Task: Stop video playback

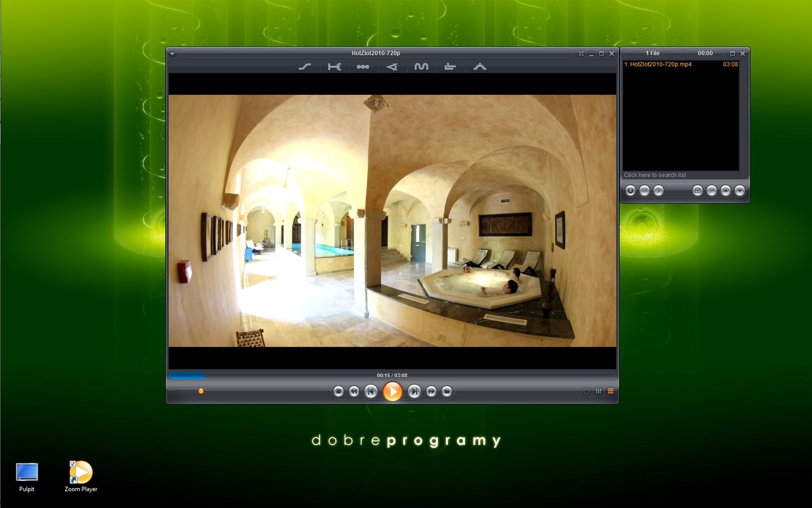Action: 338,391
